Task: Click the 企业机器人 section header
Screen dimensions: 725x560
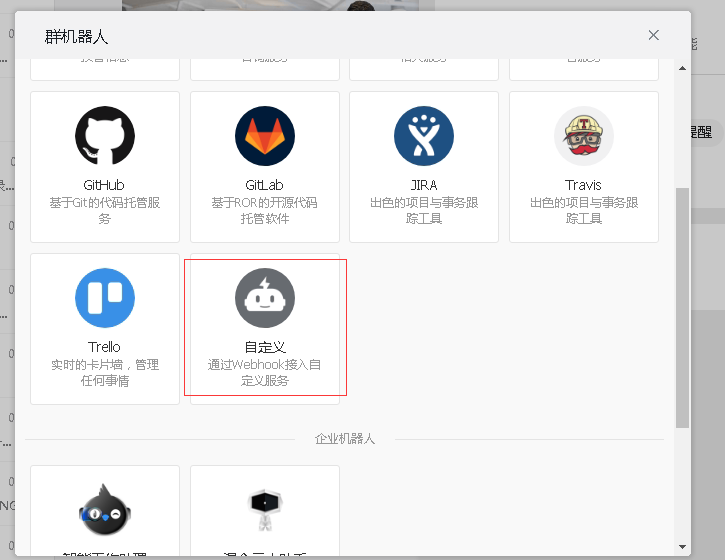Action: tap(345, 439)
